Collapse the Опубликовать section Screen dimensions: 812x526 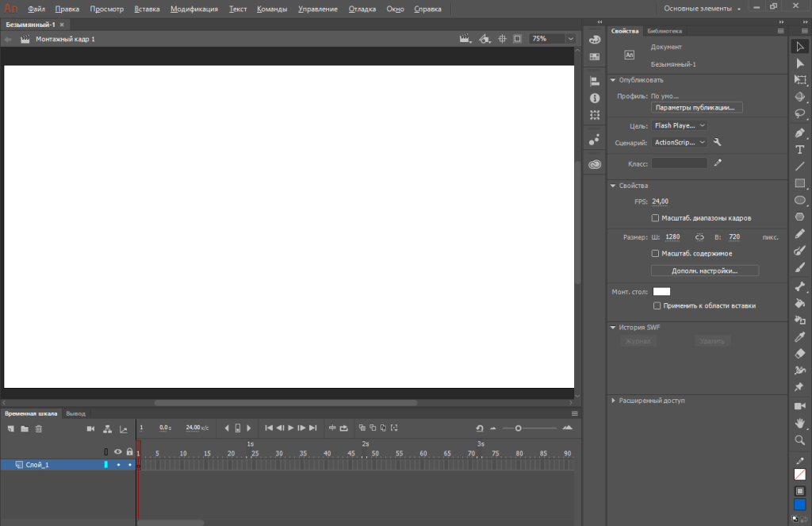click(611, 79)
